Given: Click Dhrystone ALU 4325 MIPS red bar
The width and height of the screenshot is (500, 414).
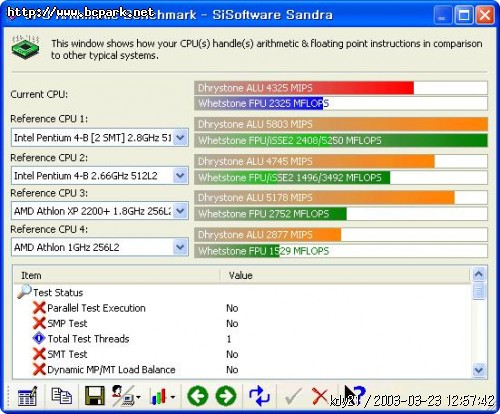Looking at the screenshot, I should (304, 88).
